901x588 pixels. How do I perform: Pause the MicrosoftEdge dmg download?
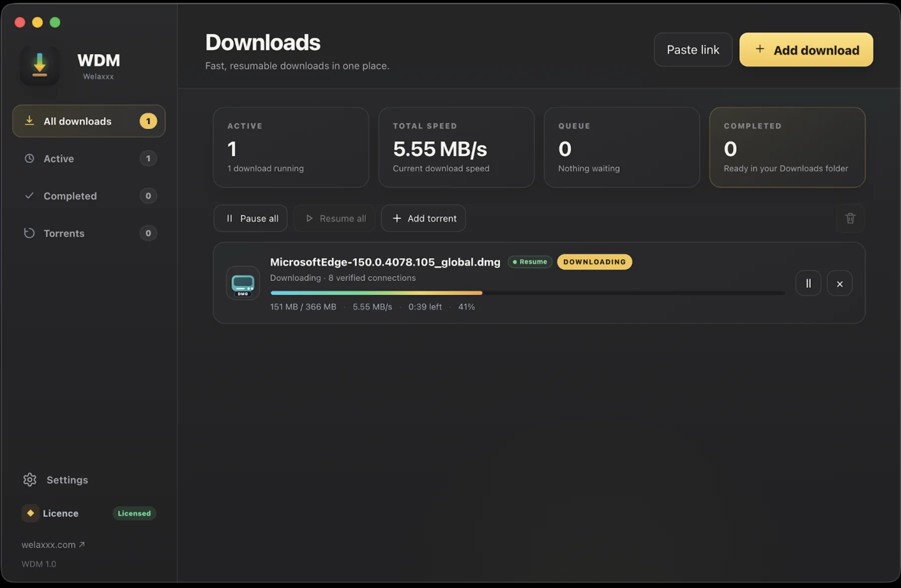(808, 283)
